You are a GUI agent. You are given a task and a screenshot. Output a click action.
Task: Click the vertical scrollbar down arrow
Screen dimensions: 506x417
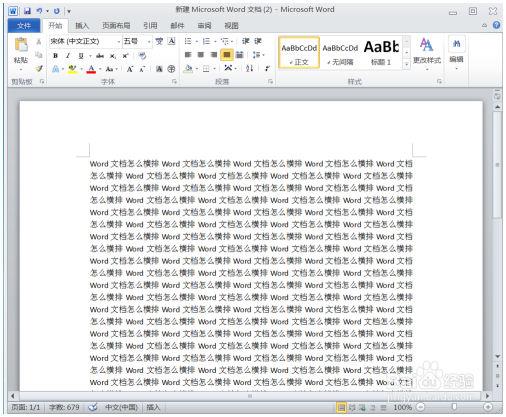coord(498,356)
